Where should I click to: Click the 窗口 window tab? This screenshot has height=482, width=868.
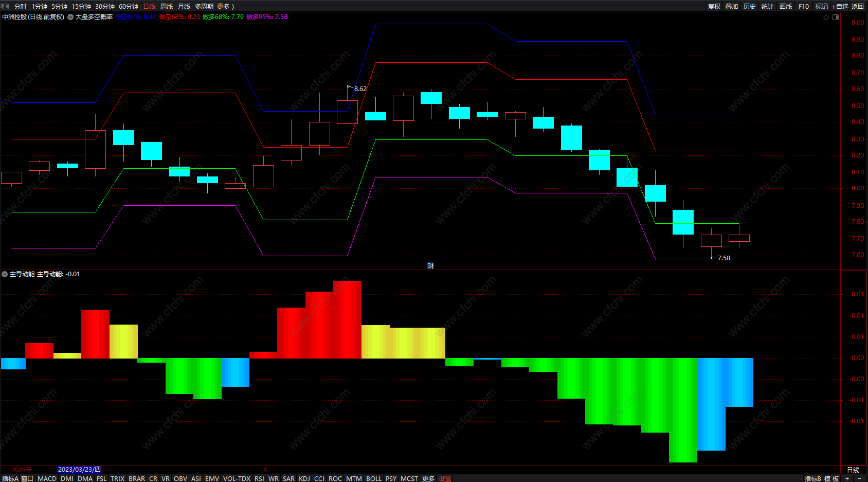coord(27,478)
